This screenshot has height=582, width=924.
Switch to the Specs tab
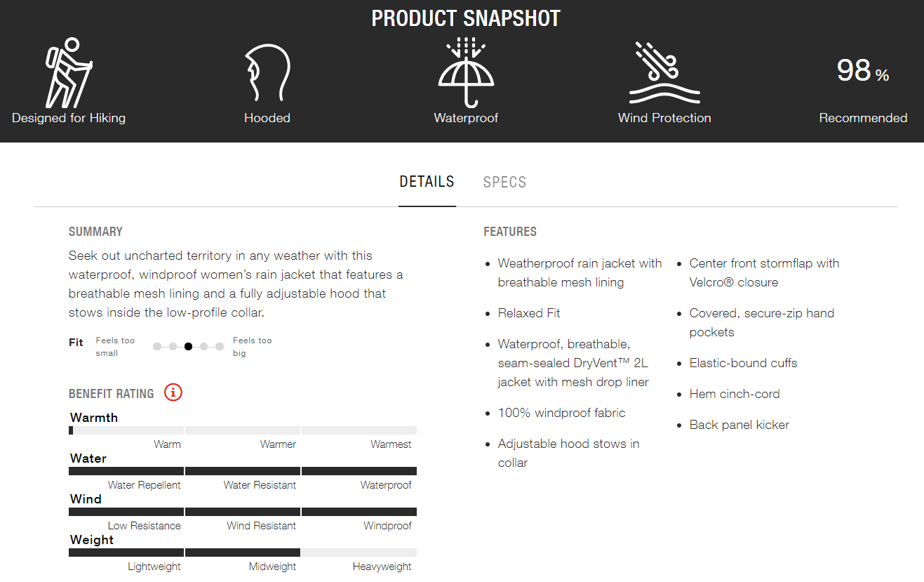(504, 182)
